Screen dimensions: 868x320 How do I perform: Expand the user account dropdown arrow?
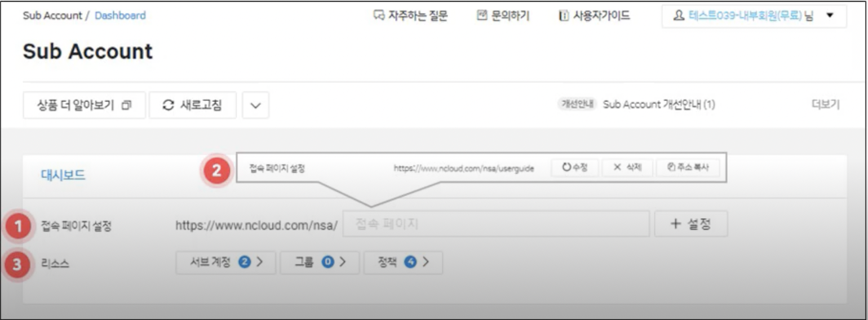coord(829,16)
